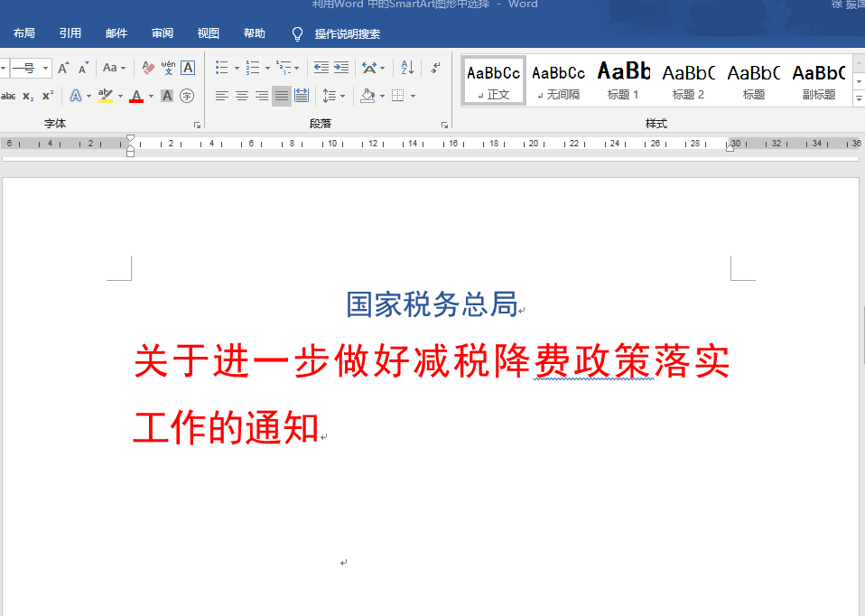Expand the text effects dropdown arrow
The width and height of the screenshot is (865, 616).
click(x=88, y=97)
